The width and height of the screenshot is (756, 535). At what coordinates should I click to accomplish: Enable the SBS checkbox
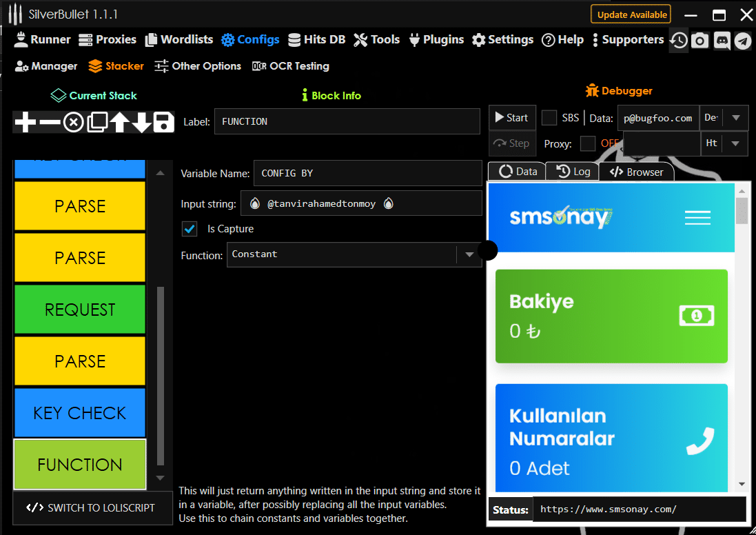pyautogui.click(x=549, y=118)
